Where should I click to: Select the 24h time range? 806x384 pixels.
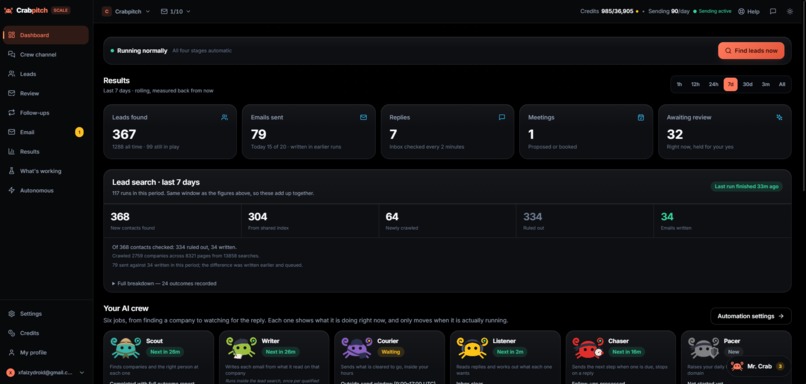713,84
